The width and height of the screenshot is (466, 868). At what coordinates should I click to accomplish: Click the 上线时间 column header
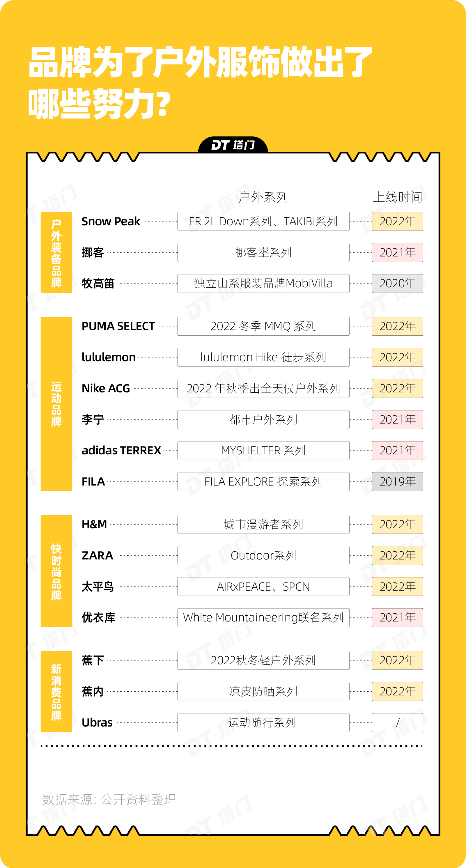pyautogui.click(x=397, y=197)
